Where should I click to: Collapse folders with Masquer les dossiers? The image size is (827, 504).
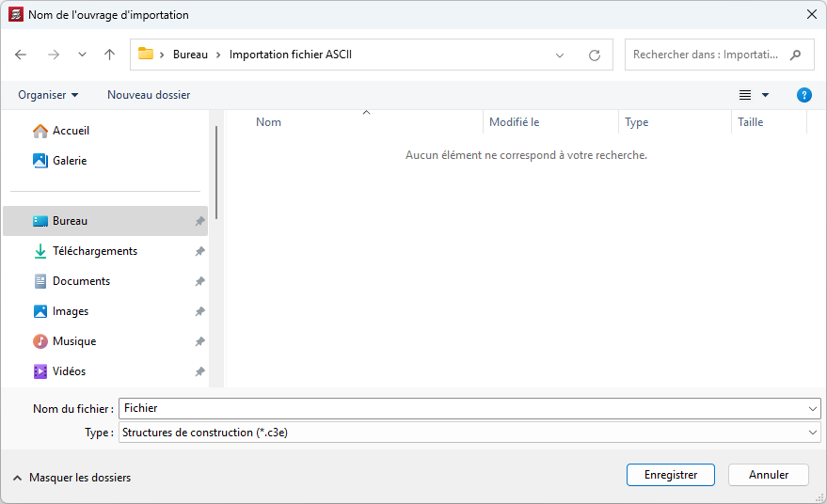click(72, 478)
